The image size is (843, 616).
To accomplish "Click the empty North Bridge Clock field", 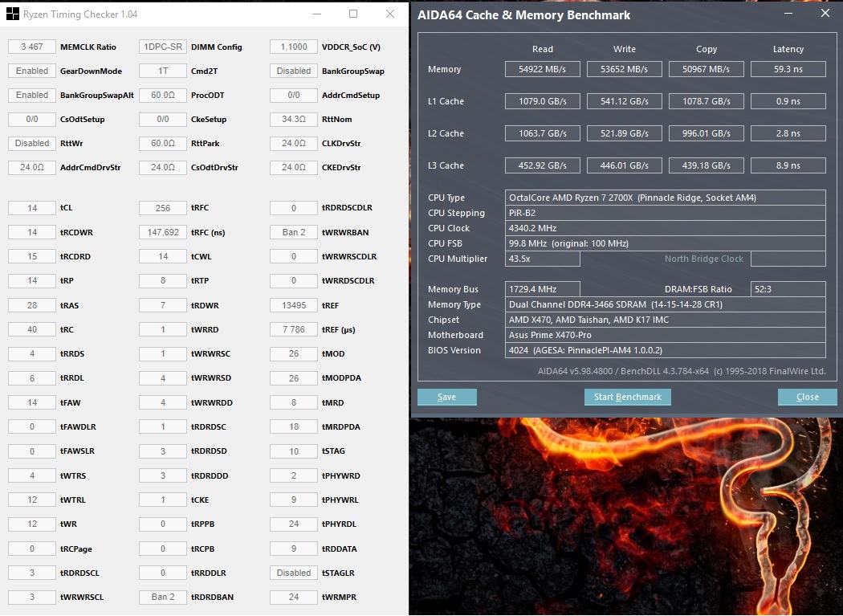I will click(x=788, y=259).
